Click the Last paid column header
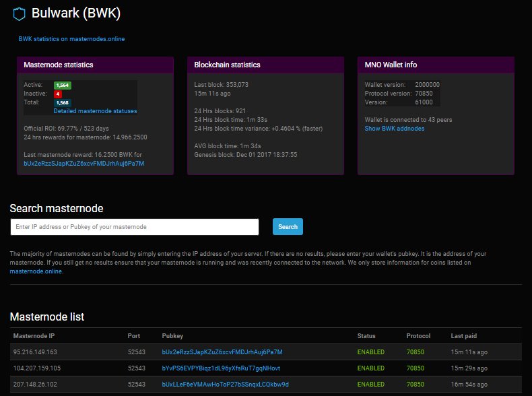The image size is (532, 396). (463, 336)
